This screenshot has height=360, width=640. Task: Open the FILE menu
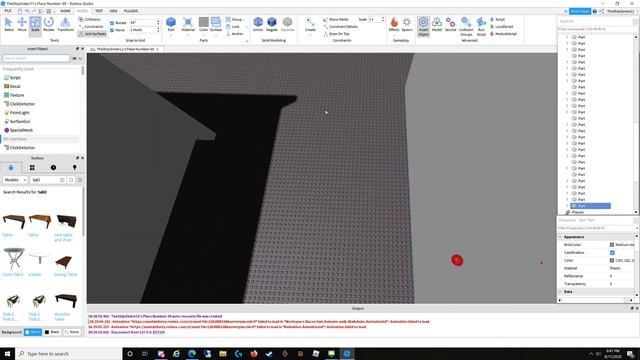coord(8,11)
